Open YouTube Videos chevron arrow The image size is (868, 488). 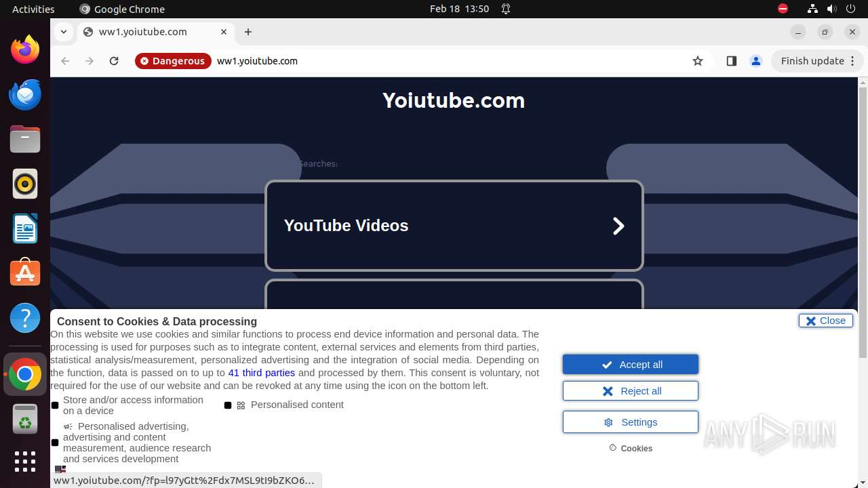pos(618,226)
